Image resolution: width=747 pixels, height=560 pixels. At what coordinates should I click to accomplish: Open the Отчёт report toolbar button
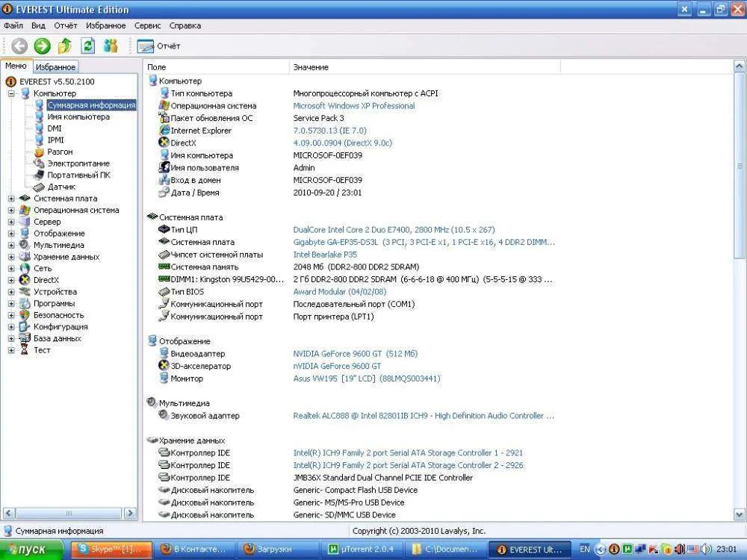158,46
